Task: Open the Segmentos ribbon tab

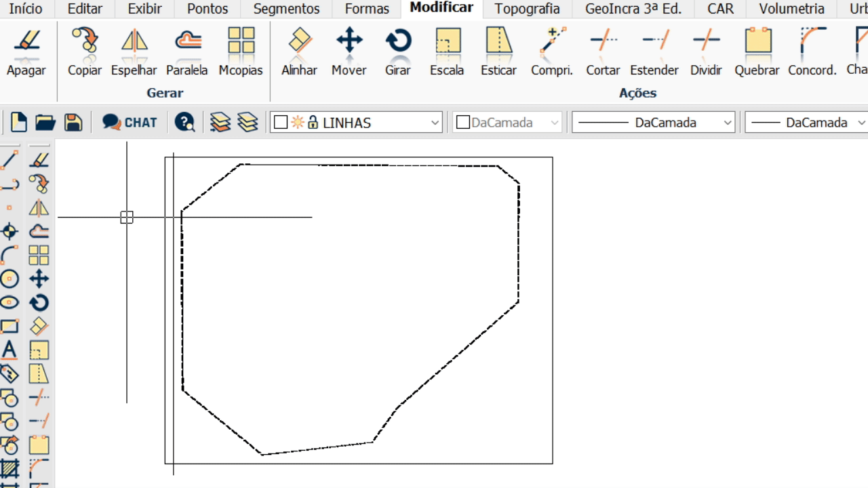Action: (286, 9)
